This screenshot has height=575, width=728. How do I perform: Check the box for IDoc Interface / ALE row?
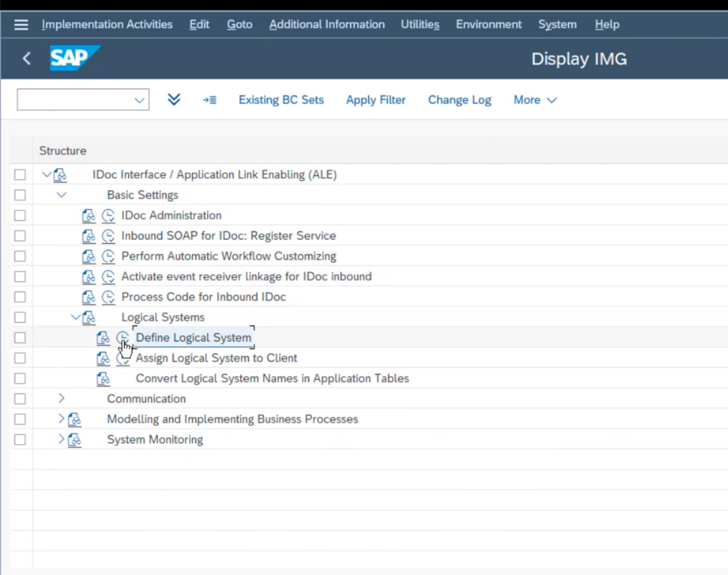(20, 175)
